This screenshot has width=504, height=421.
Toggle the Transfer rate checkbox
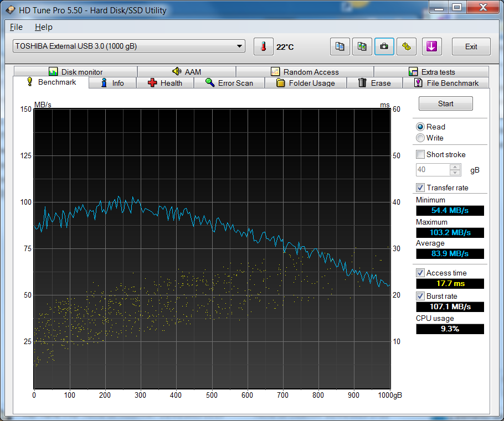(x=420, y=188)
